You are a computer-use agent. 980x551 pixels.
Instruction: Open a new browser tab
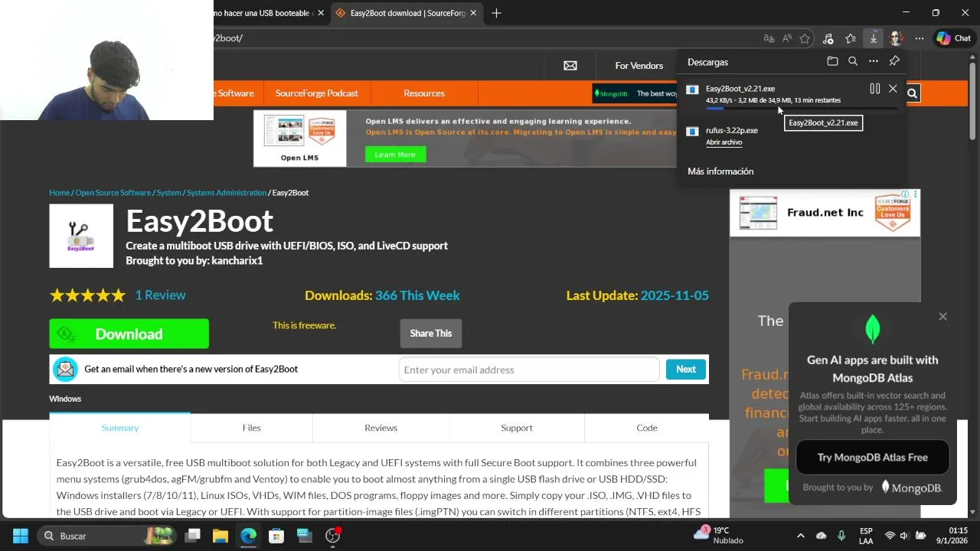pos(496,13)
